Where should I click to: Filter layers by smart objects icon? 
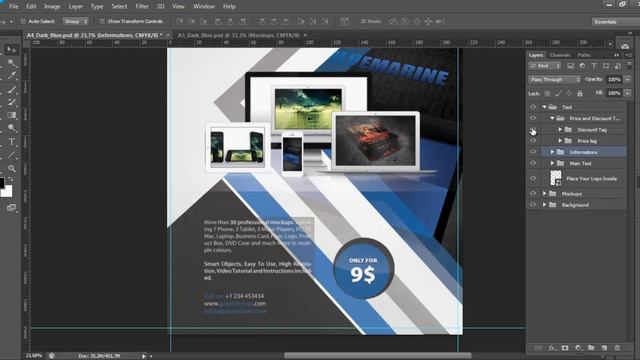click(x=618, y=66)
